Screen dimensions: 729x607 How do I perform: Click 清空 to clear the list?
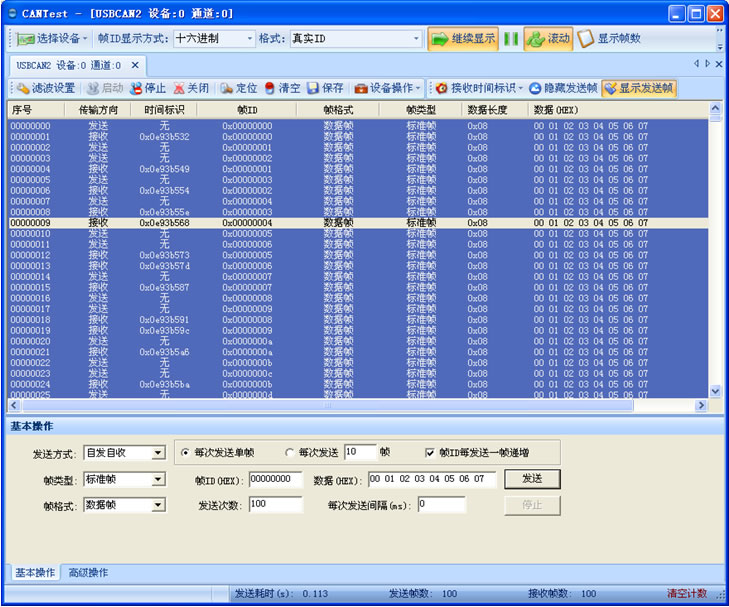pyautogui.click(x=271, y=88)
